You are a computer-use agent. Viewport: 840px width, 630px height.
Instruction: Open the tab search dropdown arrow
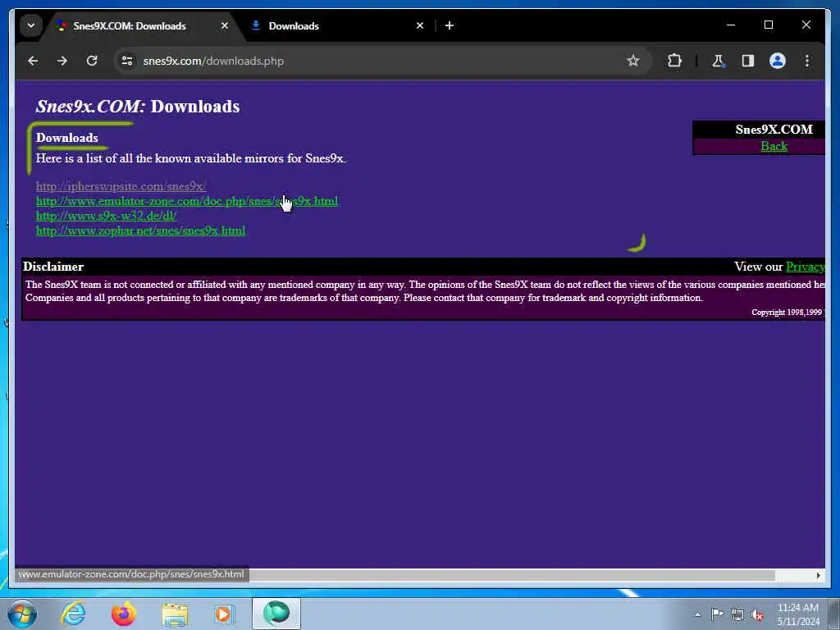31,25
